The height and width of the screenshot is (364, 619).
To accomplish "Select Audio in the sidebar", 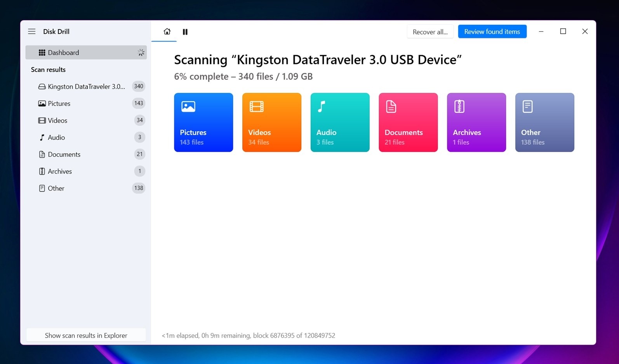I will point(86,137).
